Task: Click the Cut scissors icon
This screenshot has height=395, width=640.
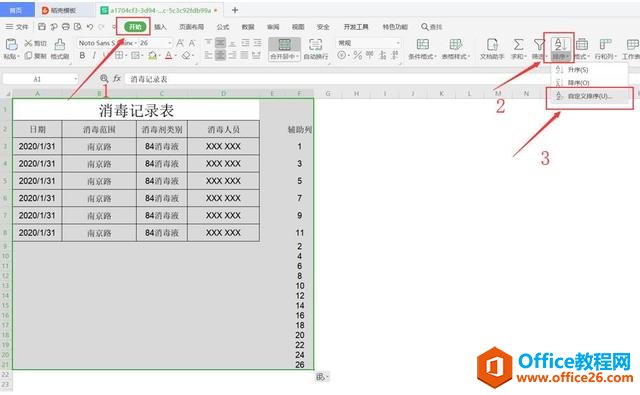Action: [28, 43]
